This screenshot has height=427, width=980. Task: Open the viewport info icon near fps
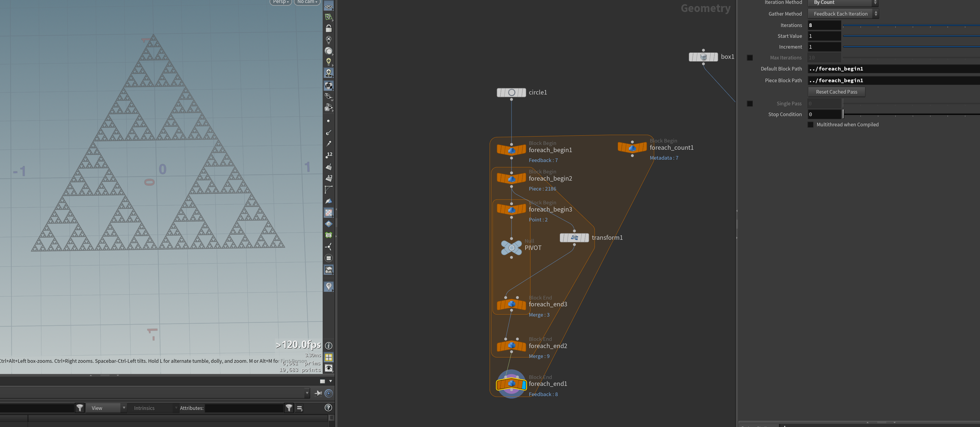[329, 346]
